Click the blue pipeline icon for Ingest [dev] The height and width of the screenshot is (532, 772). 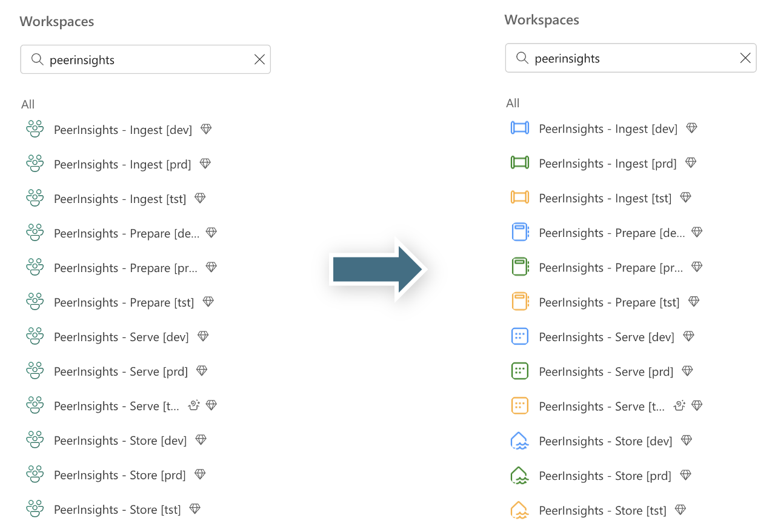point(520,128)
